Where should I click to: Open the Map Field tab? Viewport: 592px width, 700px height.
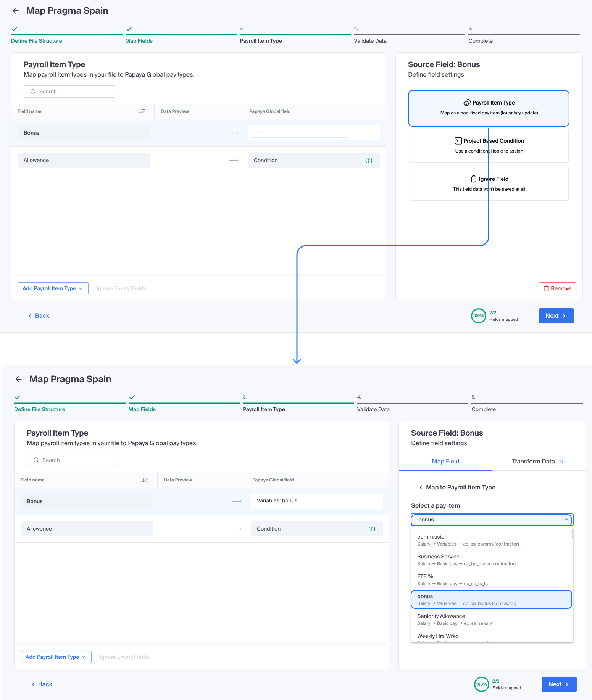pos(445,462)
